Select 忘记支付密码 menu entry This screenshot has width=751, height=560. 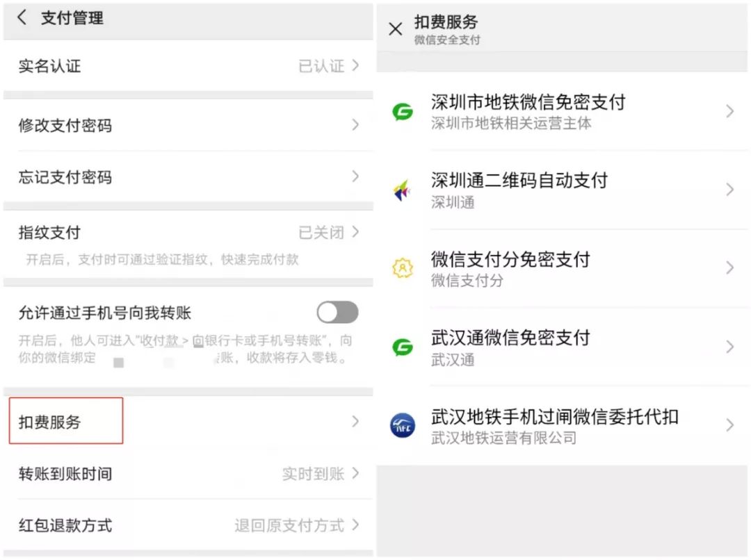(x=188, y=176)
